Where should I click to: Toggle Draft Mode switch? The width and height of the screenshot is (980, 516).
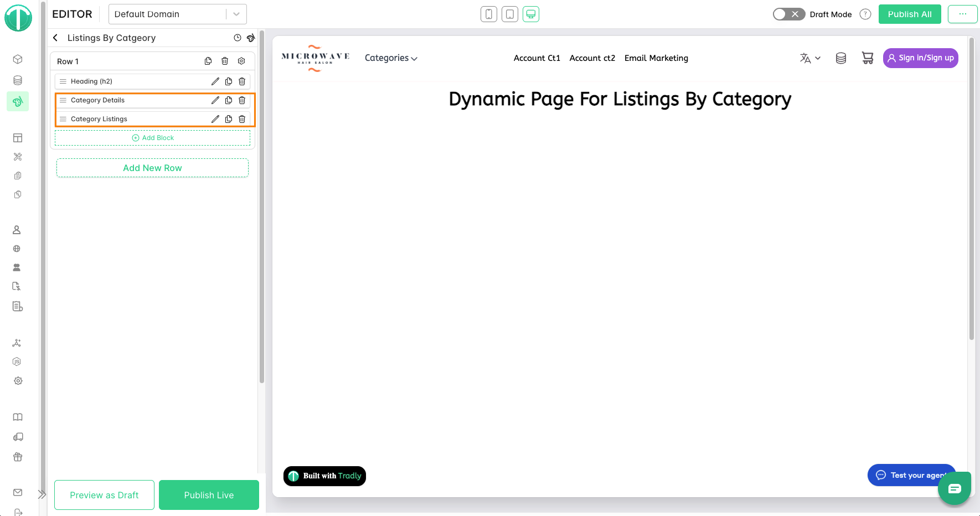(x=788, y=14)
